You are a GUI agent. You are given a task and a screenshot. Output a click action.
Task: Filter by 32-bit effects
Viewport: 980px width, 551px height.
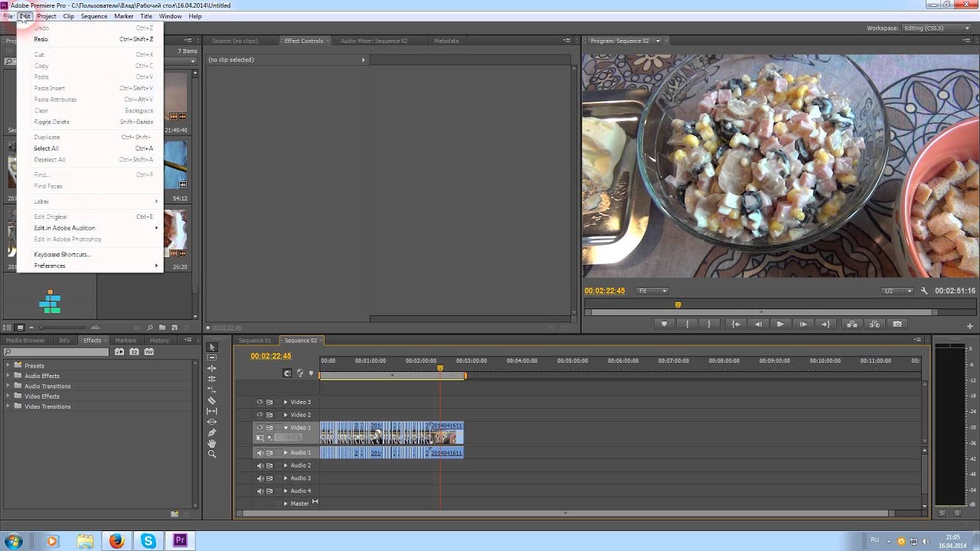click(x=134, y=352)
